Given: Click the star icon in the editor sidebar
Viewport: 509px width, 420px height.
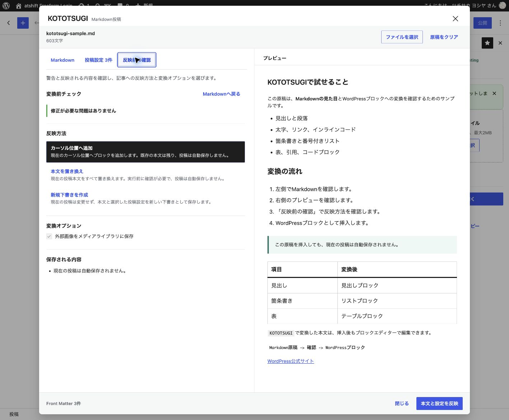Looking at the screenshot, I should tap(487, 43).
